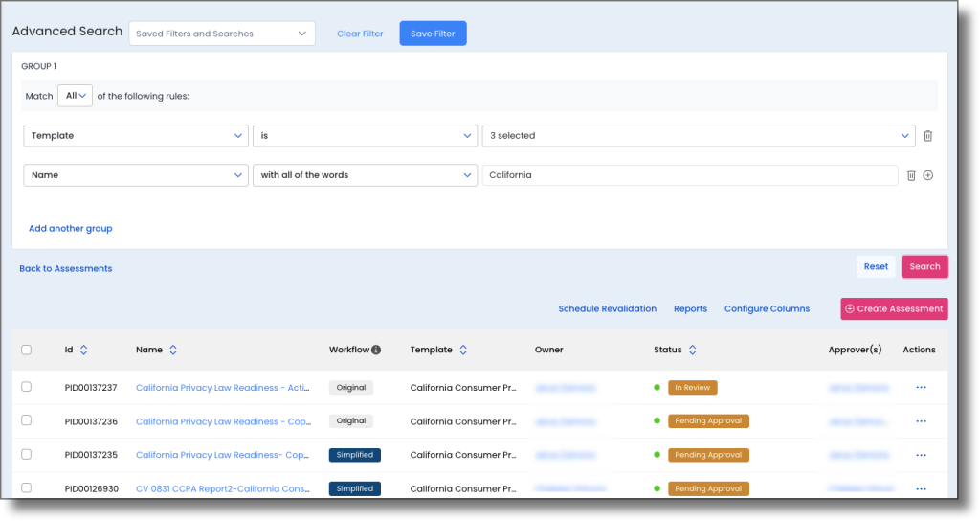The height and width of the screenshot is (521, 980).
Task: Open Schedule Revalidation
Action: pos(608,309)
